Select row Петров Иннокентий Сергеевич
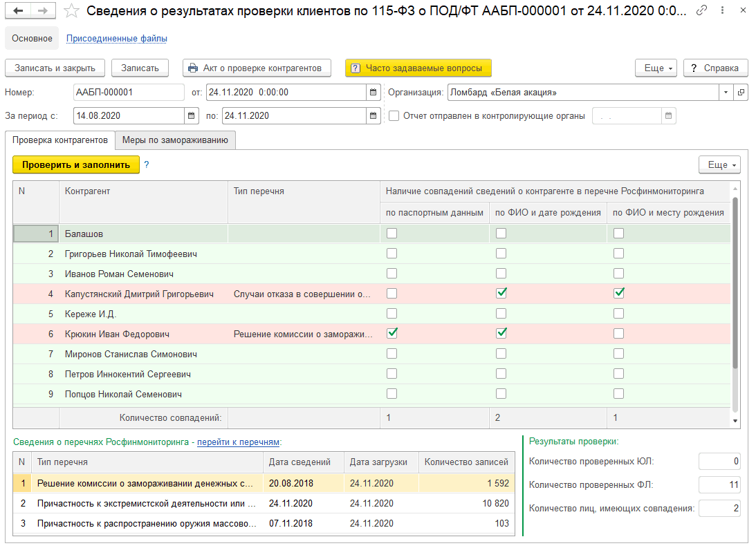Image resolution: width=756 pixels, height=548 pixels. click(371, 374)
